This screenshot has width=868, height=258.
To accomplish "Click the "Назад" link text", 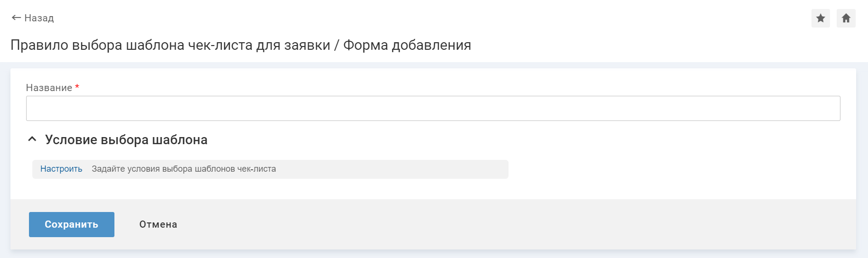I will click(x=39, y=18).
